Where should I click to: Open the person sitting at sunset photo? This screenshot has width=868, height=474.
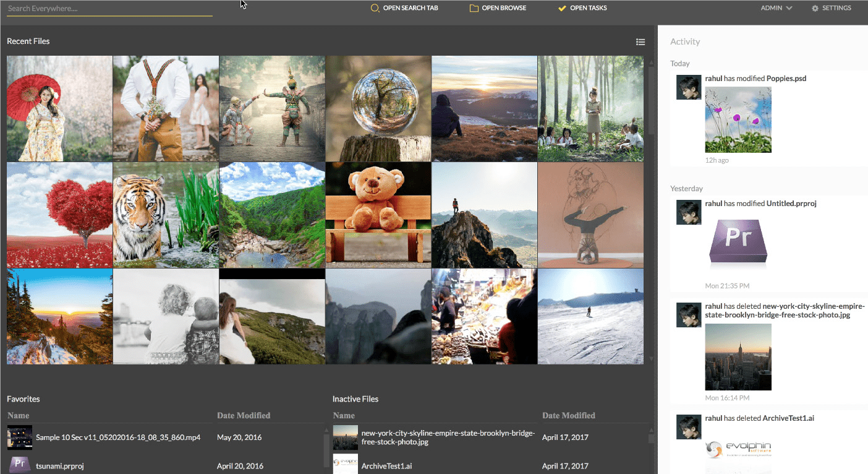coord(484,108)
